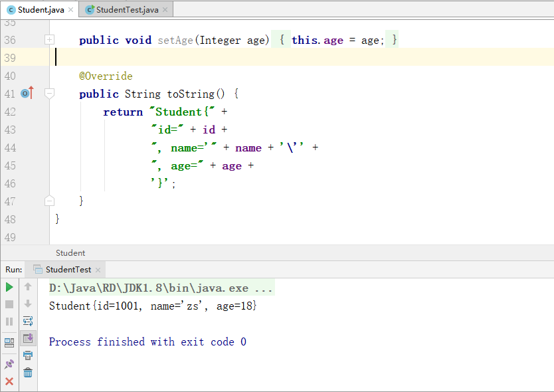
Task: Click the Print console output icon
Action: [x=28, y=355]
